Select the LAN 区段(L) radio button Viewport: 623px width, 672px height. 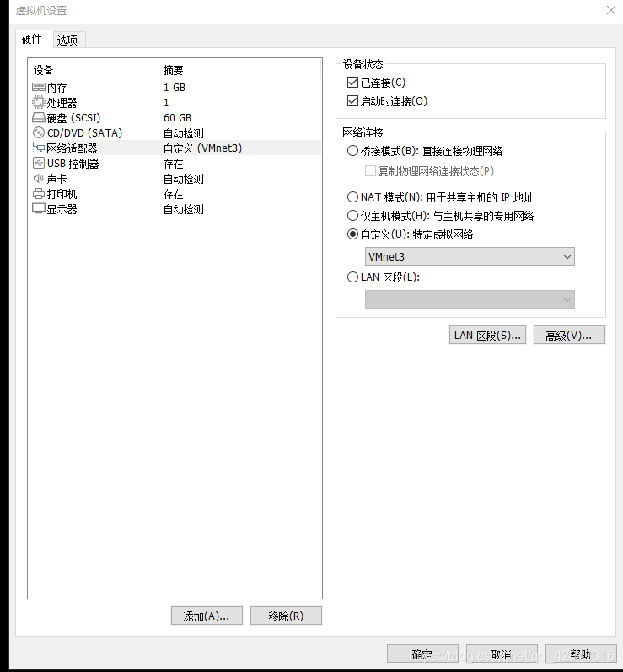click(352, 277)
